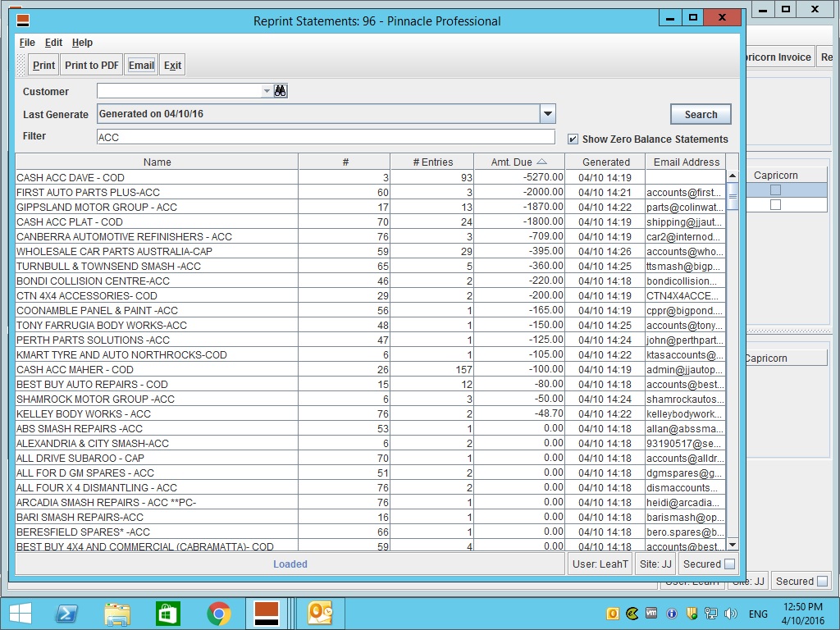
Task: Open File Explorer from the taskbar
Action: coord(117,614)
